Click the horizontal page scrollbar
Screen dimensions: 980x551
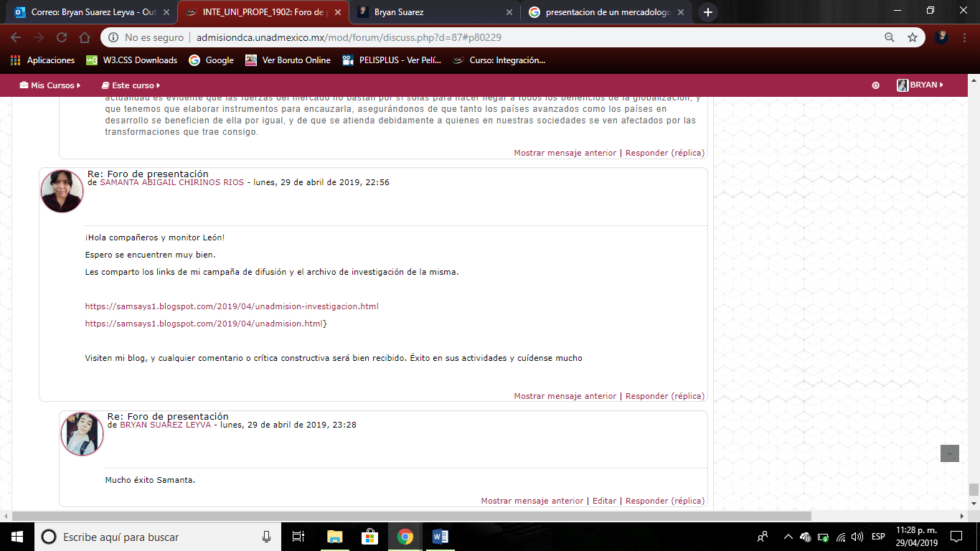[x=410, y=516]
